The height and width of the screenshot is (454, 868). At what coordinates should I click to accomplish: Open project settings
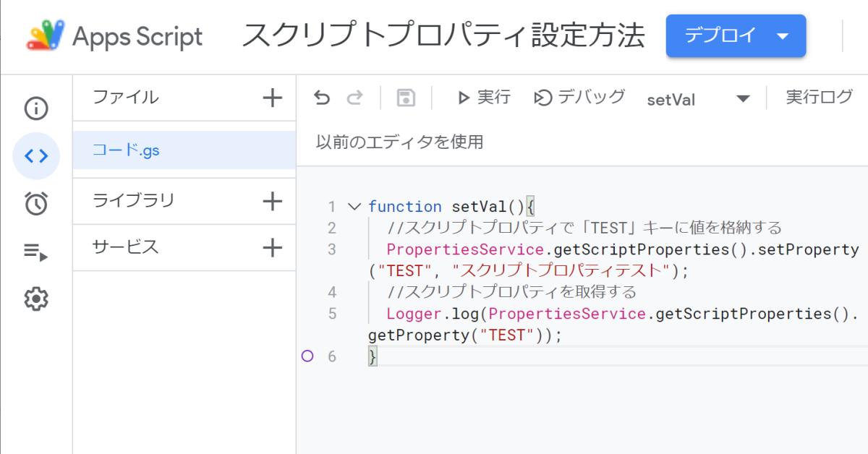point(36,299)
